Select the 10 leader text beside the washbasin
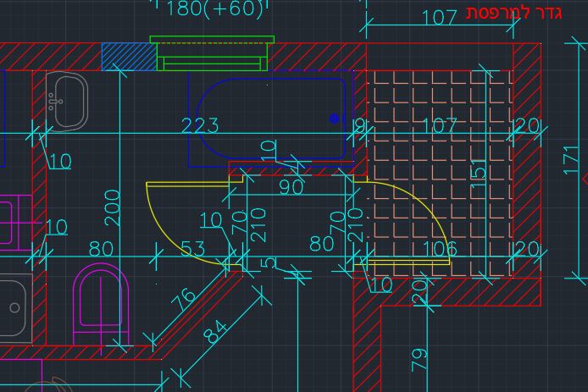This screenshot has width=588, height=392. [x=60, y=161]
